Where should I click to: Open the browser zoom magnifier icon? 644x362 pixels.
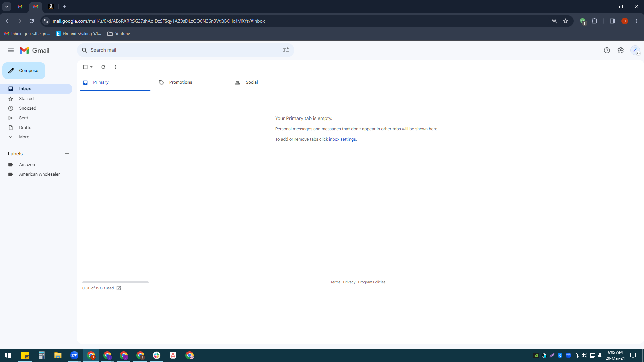pyautogui.click(x=554, y=21)
